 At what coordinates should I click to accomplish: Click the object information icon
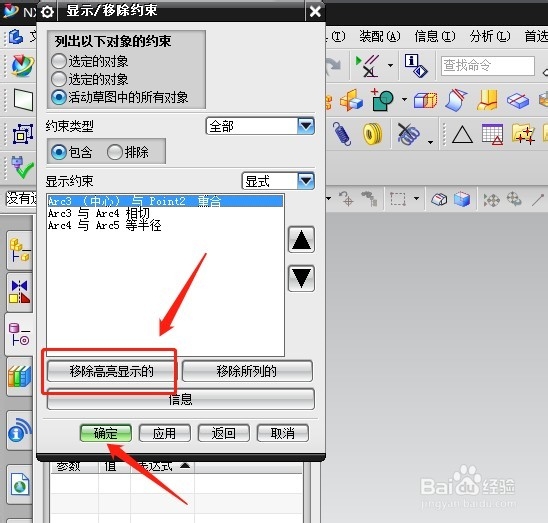[x=416, y=65]
